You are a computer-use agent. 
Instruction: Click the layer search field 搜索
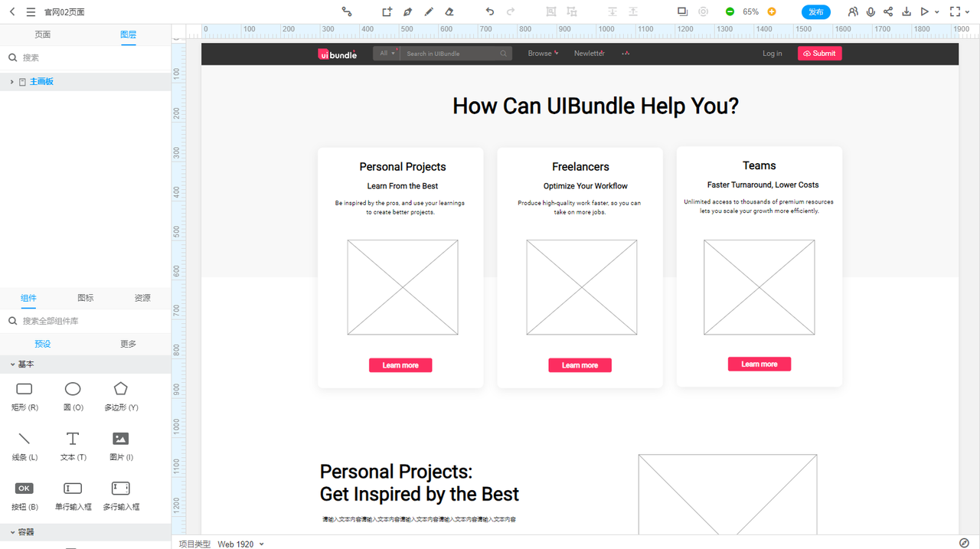[x=86, y=57]
